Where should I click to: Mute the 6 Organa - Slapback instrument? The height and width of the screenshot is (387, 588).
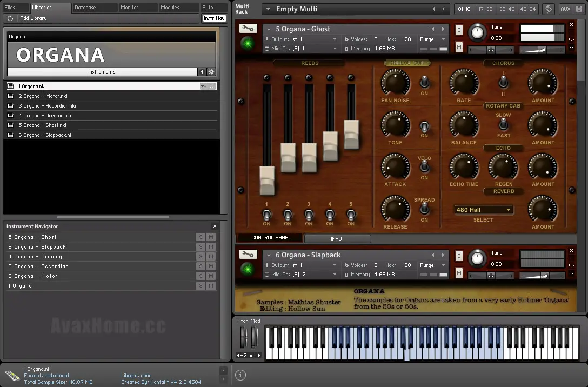[459, 273]
